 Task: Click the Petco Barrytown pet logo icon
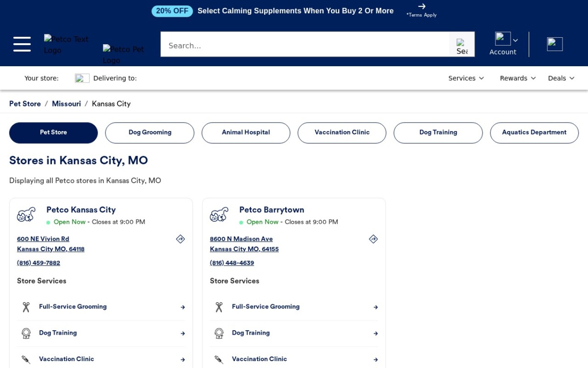click(219, 214)
